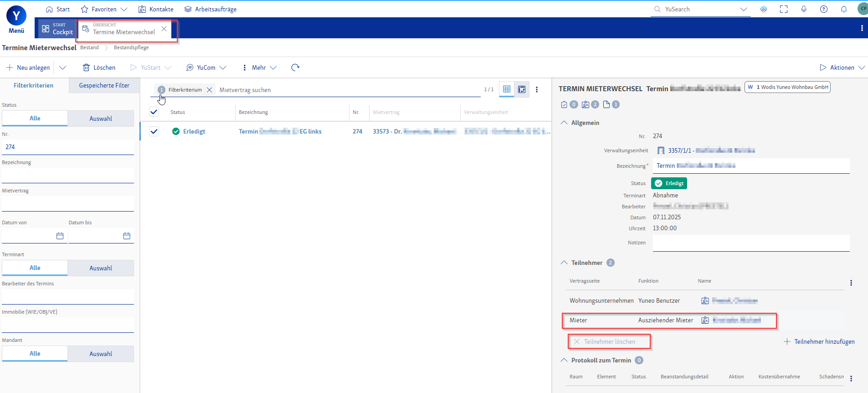Viewport: 868px width, 393px height.
Task: Click the microphone icon in top bar
Action: 804,9
